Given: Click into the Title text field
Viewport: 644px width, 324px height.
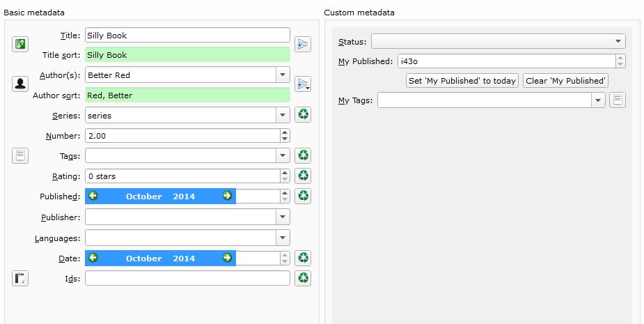Looking at the screenshot, I should click(x=187, y=36).
